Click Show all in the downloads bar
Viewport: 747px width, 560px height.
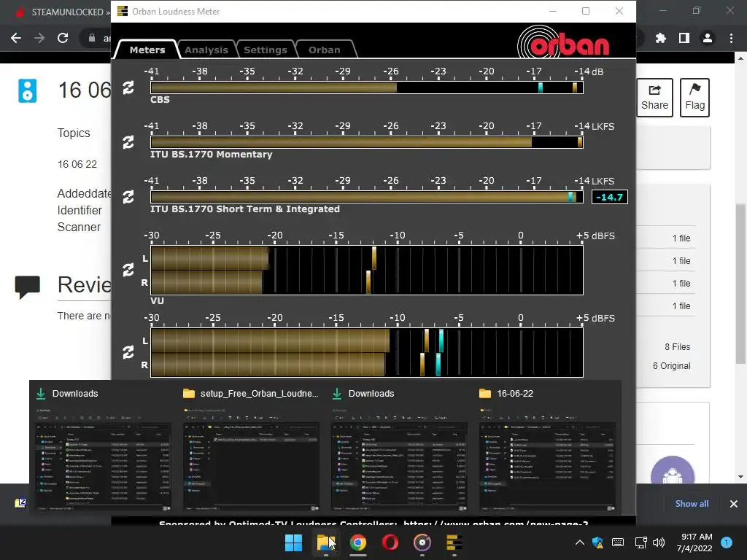pyautogui.click(x=692, y=504)
